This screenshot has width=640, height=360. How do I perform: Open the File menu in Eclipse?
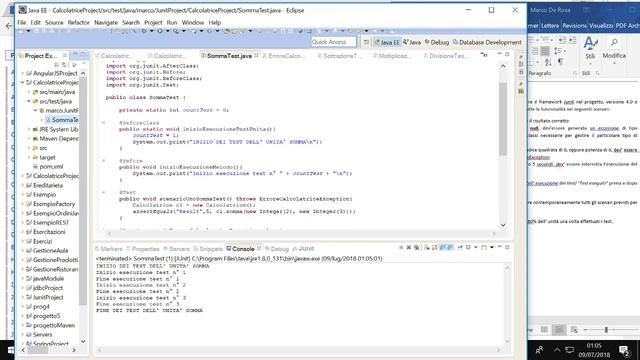click(x=22, y=22)
